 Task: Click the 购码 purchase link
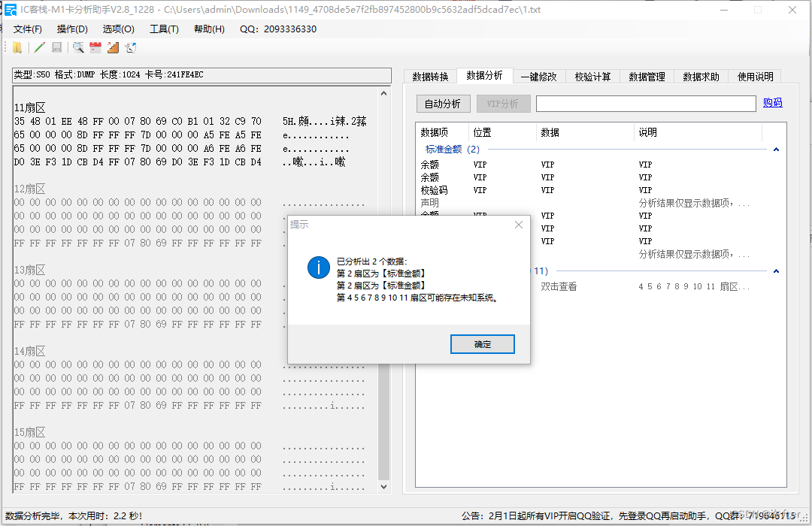pos(772,103)
